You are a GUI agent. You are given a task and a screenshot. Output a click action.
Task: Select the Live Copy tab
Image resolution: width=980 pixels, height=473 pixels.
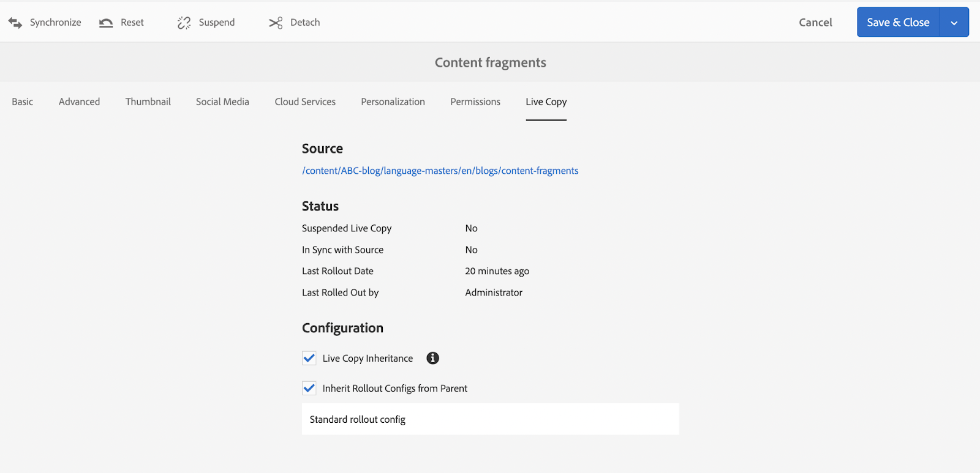546,102
